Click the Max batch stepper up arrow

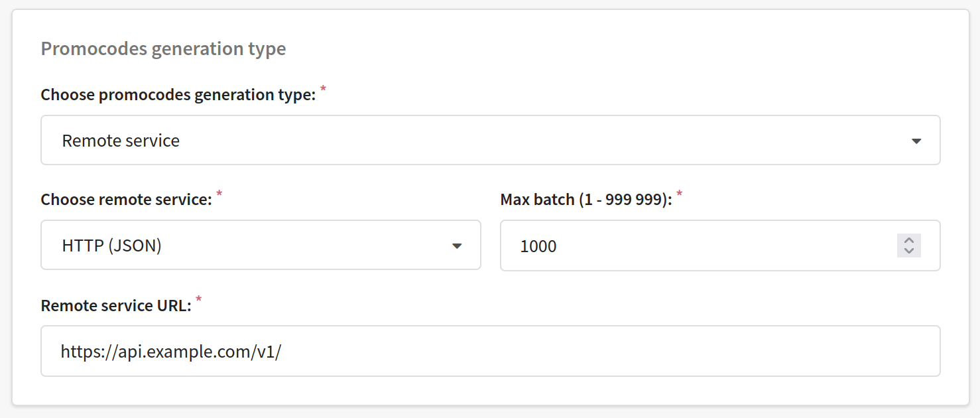(x=909, y=240)
